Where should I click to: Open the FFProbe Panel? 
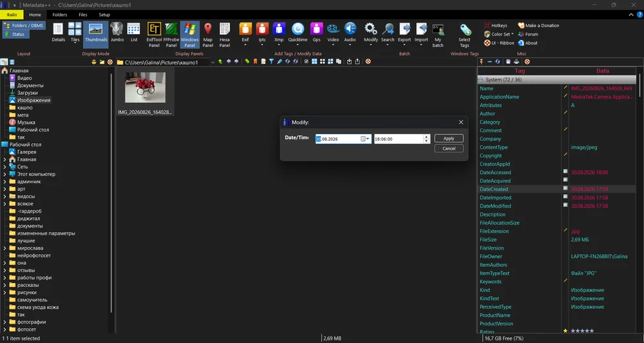(x=171, y=35)
